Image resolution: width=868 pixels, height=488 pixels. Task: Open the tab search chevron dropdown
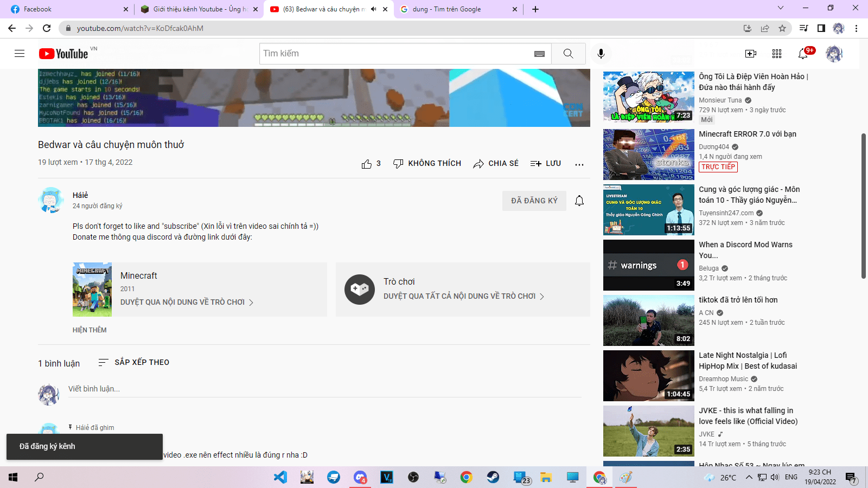[781, 8]
